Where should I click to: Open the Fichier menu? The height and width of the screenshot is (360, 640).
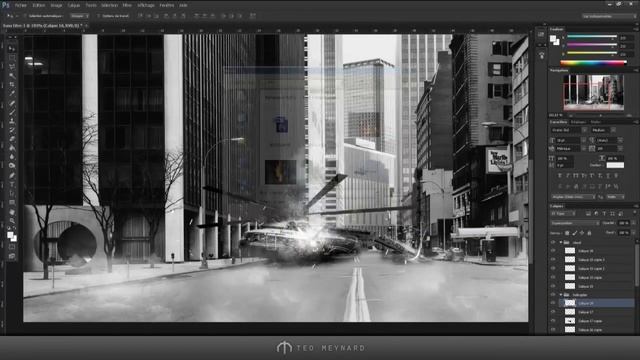(x=20, y=5)
